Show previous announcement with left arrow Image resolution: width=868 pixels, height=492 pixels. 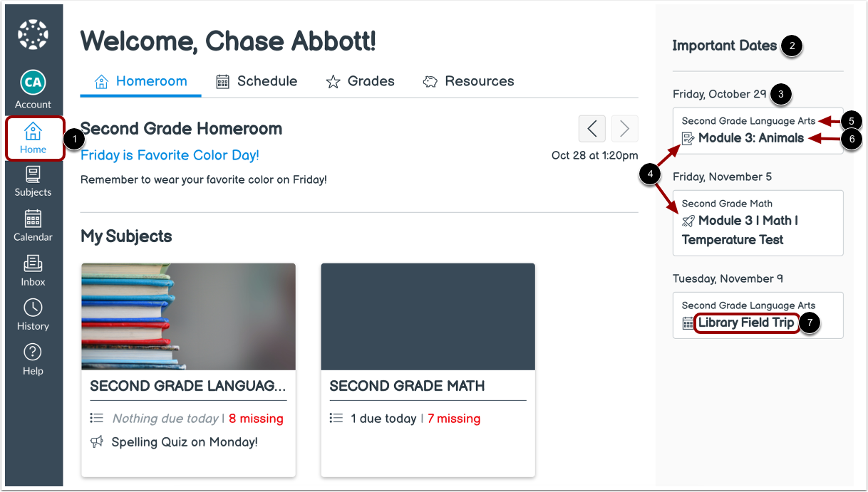point(591,129)
